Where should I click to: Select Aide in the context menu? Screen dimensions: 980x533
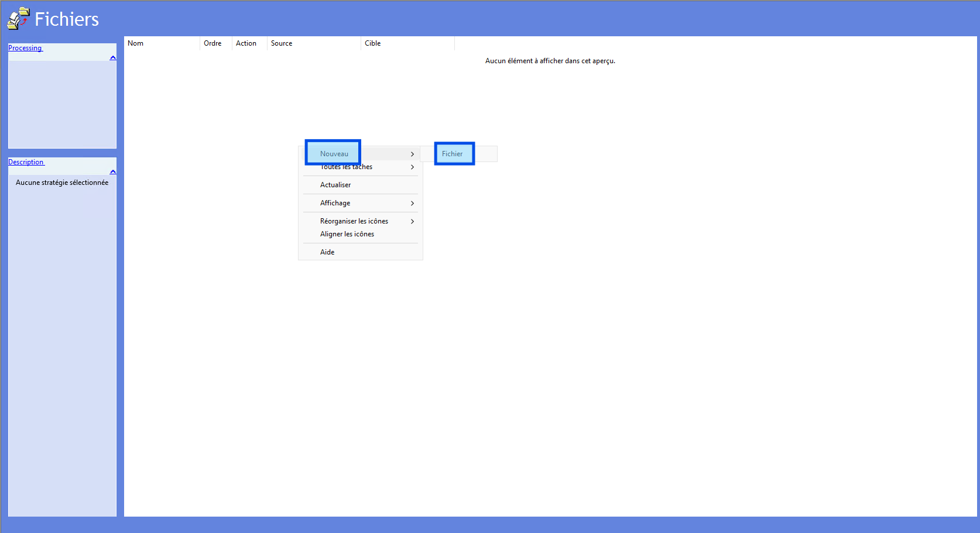point(360,252)
